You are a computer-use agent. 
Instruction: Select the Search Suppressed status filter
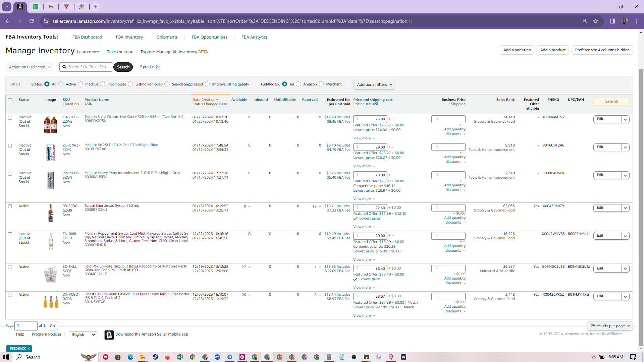tap(167, 84)
